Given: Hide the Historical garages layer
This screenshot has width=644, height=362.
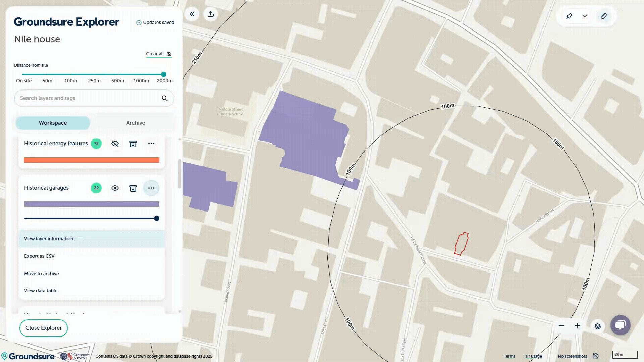Looking at the screenshot, I should 115,188.
